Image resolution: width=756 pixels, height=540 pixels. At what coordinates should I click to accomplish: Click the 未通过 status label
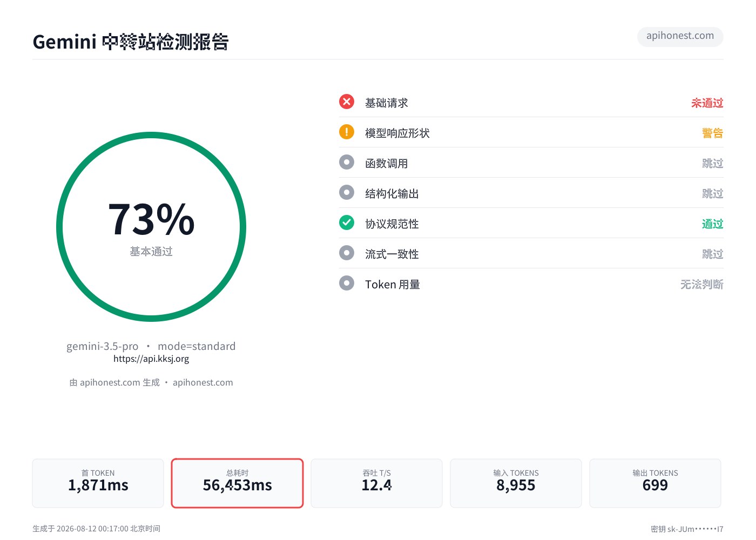point(707,103)
